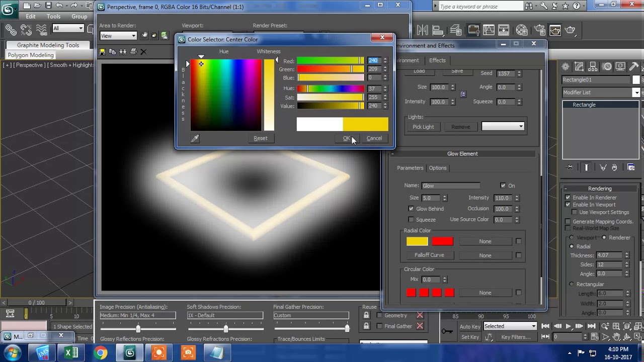This screenshot has height=362, width=644.
Task: Expand the Modifier List dropdown
Action: pos(636,93)
